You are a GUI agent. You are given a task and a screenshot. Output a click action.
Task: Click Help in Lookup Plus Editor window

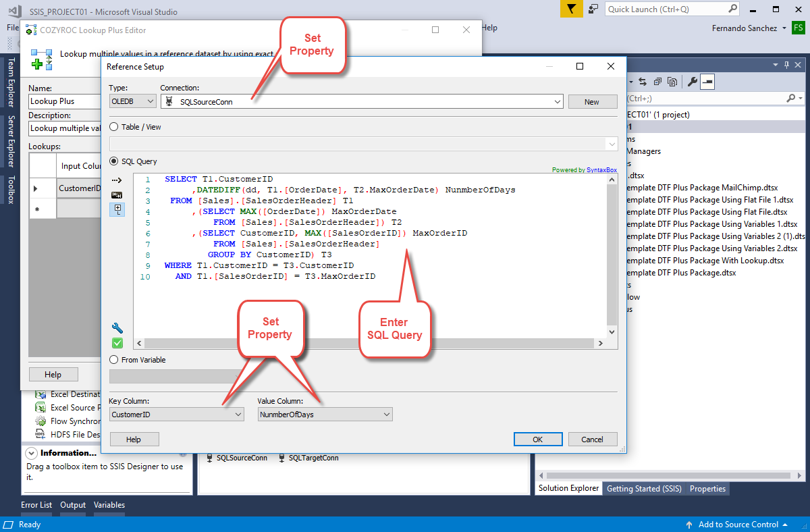click(x=53, y=375)
